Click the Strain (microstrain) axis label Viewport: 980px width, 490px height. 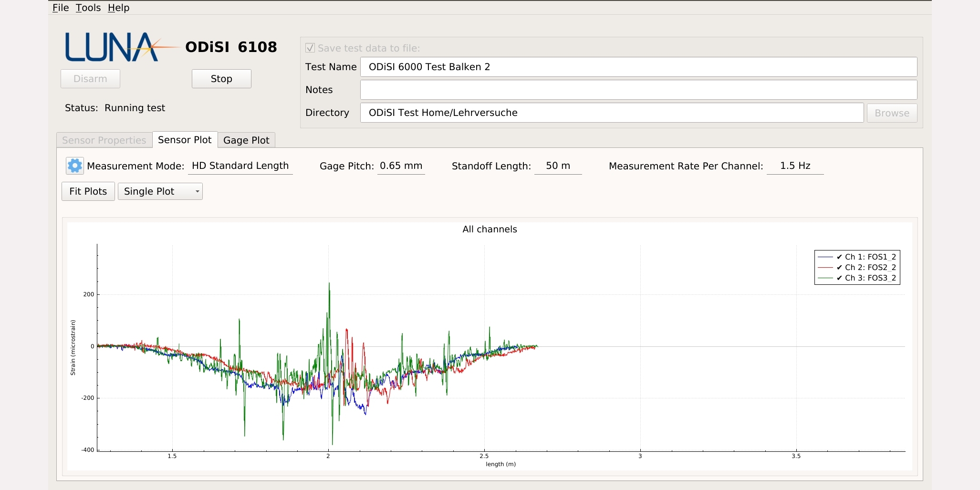[x=73, y=348]
